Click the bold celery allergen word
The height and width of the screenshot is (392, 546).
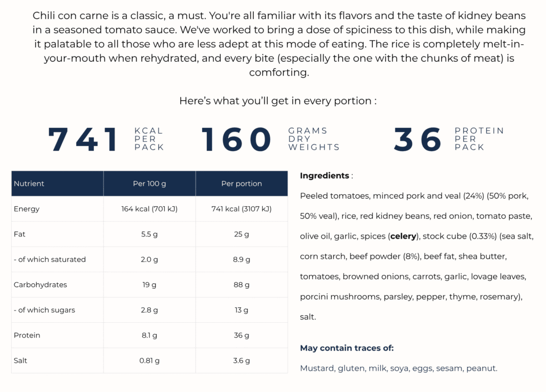tap(403, 236)
